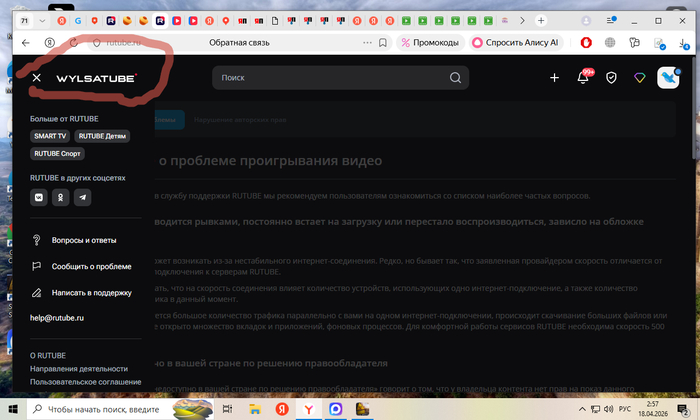The image size is (700, 420).
Task: Click the plus upload video icon
Action: [x=554, y=78]
